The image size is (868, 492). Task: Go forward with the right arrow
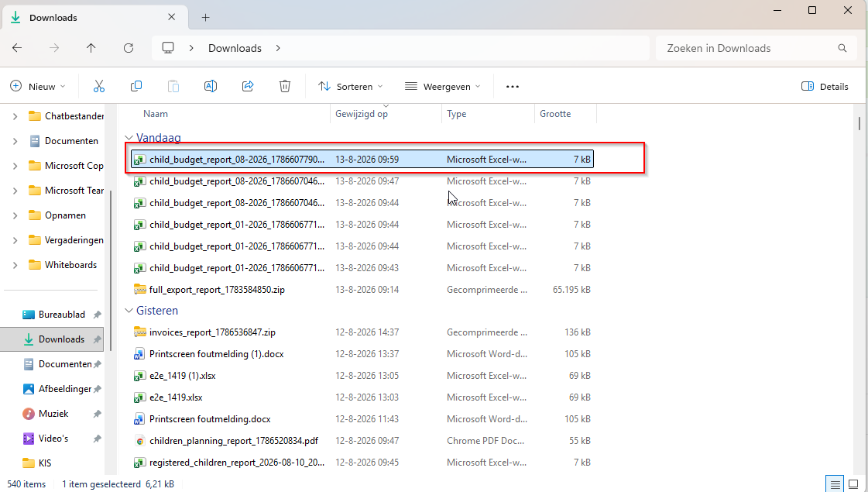tap(54, 48)
